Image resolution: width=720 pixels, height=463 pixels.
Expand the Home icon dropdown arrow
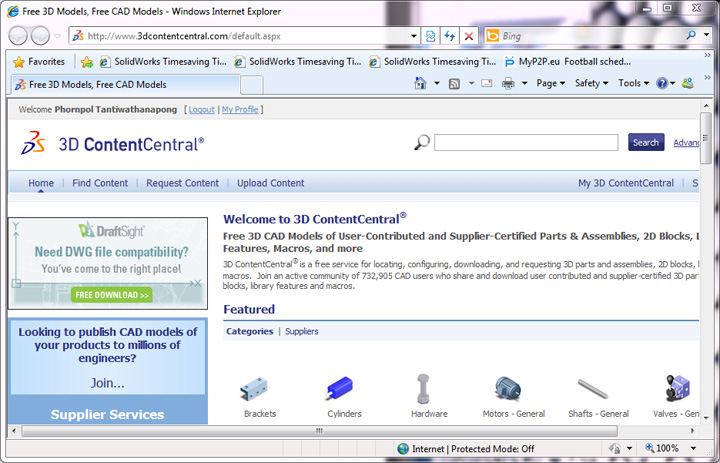click(x=437, y=83)
